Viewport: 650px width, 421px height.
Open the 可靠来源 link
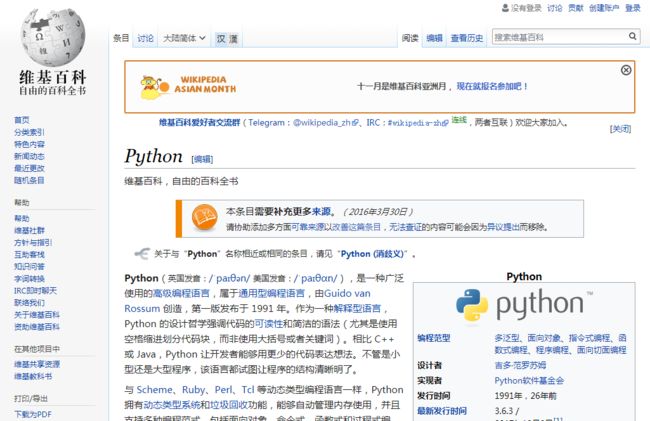click(x=308, y=227)
